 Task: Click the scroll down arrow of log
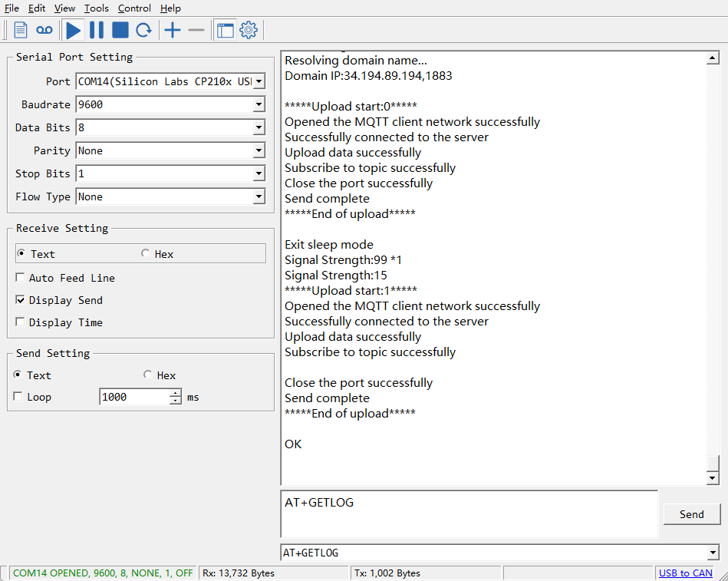(x=713, y=478)
